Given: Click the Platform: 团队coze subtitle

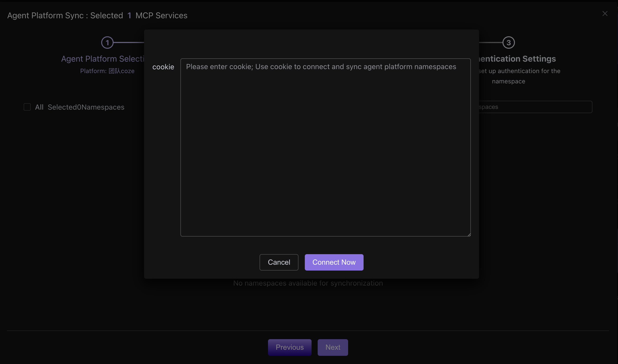Looking at the screenshot, I should pos(107,71).
